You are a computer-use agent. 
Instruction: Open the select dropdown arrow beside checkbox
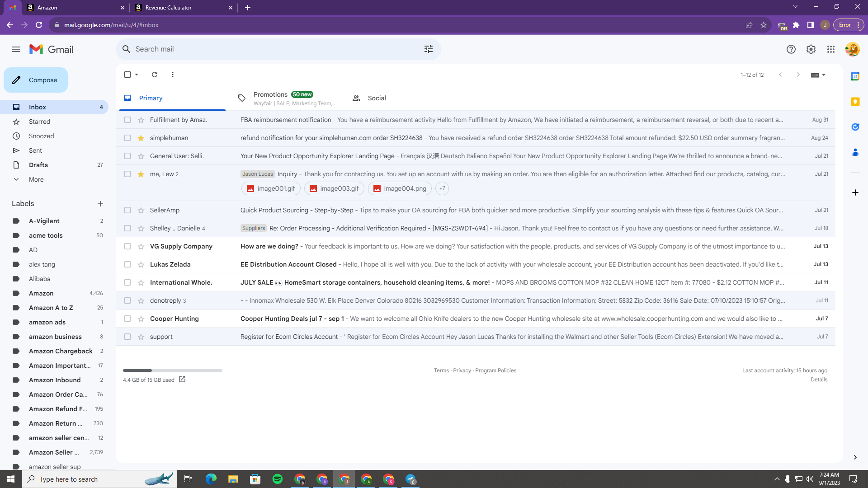pos(137,75)
